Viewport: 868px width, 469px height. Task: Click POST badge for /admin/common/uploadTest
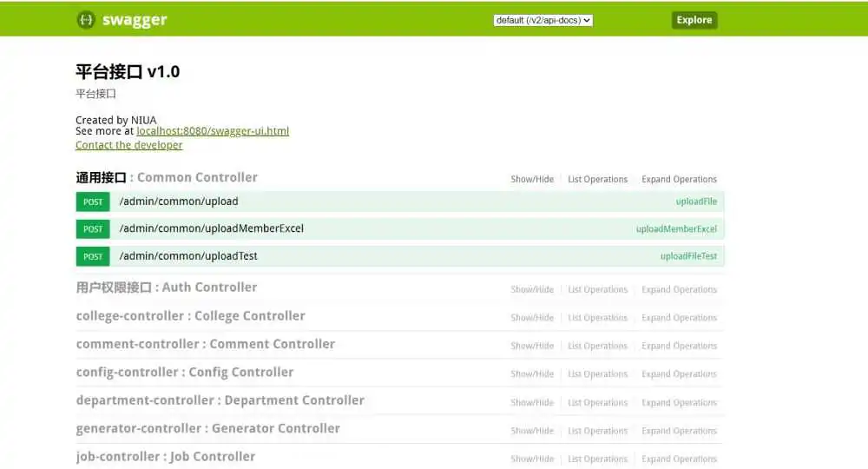pyautogui.click(x=93, y=256)
